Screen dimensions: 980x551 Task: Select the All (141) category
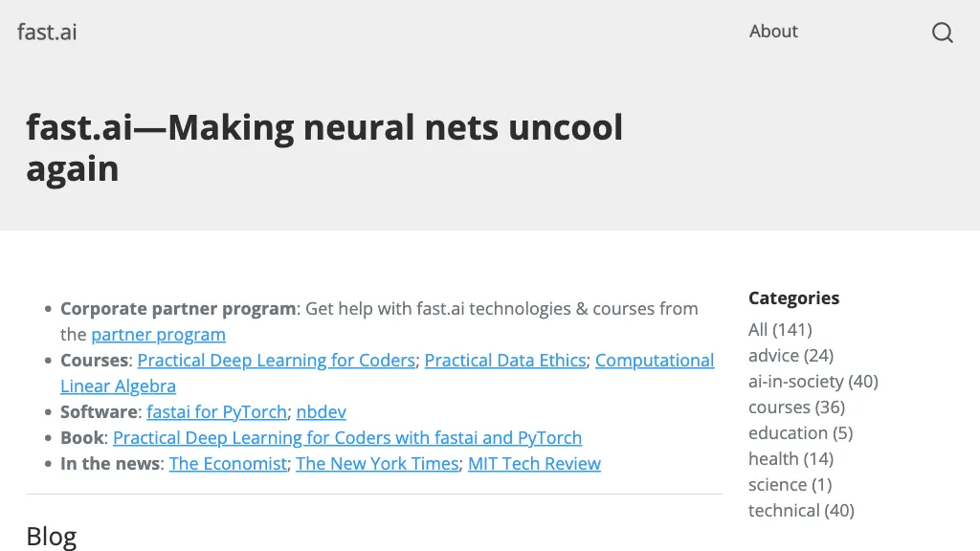tap(780, 330)
